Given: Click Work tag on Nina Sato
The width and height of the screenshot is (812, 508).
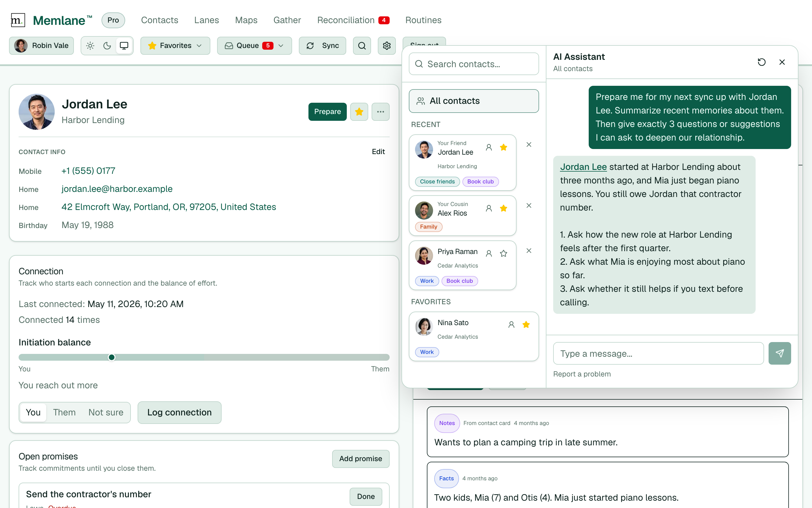Looking at the screenshot, I should click(x=427, y=352).
